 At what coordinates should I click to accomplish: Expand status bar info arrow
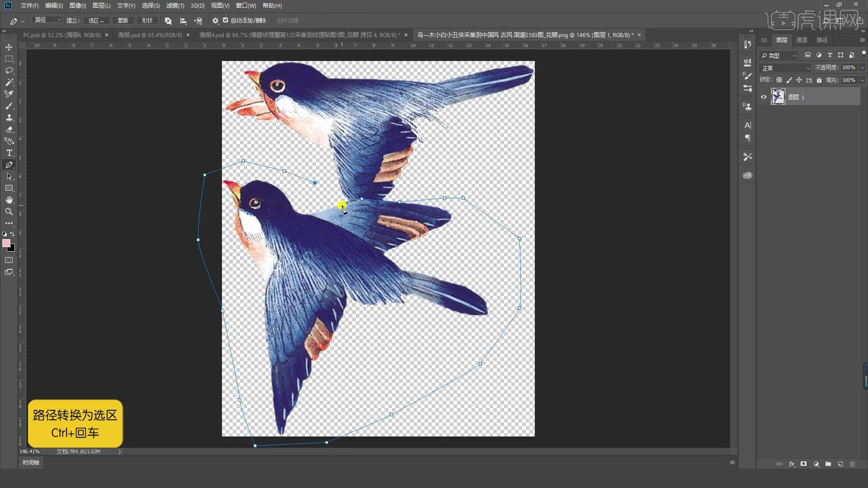click(120, 451)
